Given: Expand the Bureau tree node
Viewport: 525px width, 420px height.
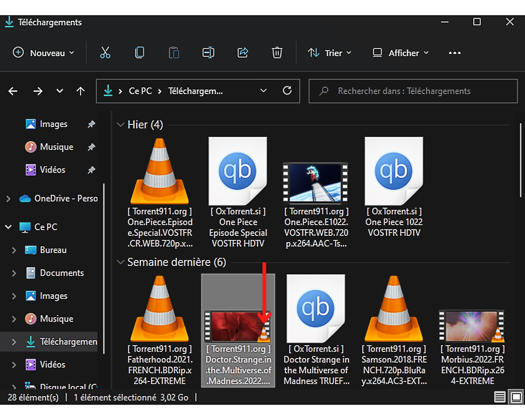Looking at the screenshot, I should tap(14, 250).
